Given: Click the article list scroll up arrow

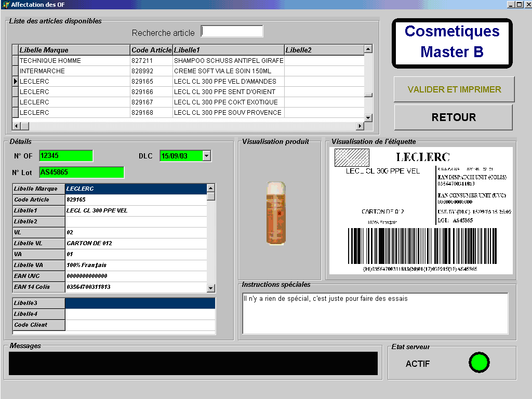Looking at the screenshot, I should click(x=368, y=49).
